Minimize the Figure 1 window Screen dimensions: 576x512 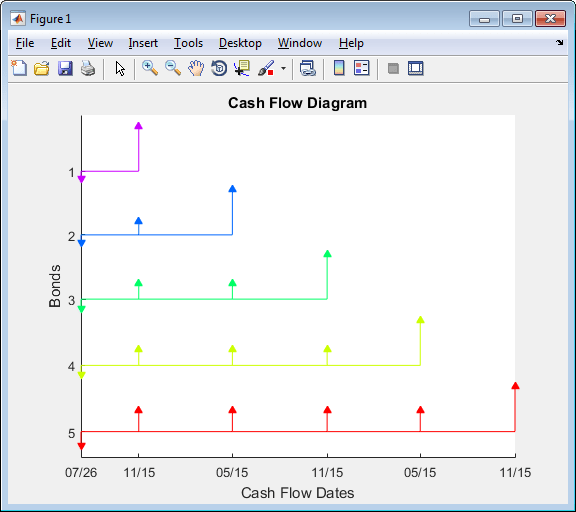[484, 19]
